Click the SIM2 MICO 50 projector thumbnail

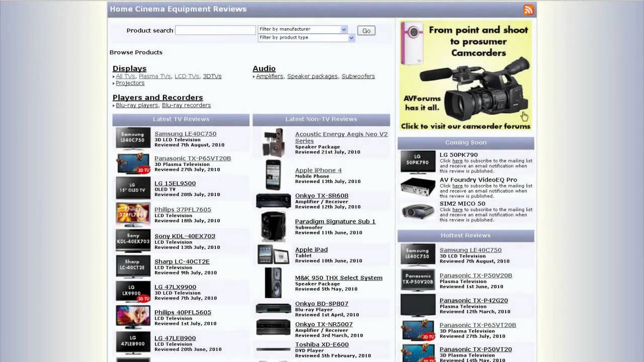click(x=418, y=210)
